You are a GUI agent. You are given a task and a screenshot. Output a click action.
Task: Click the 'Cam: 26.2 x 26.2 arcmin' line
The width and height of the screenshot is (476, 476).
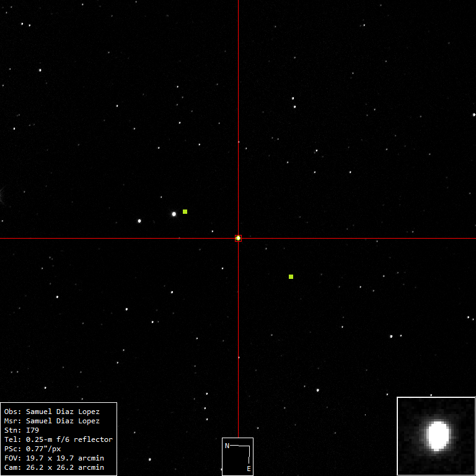[54, 467]
